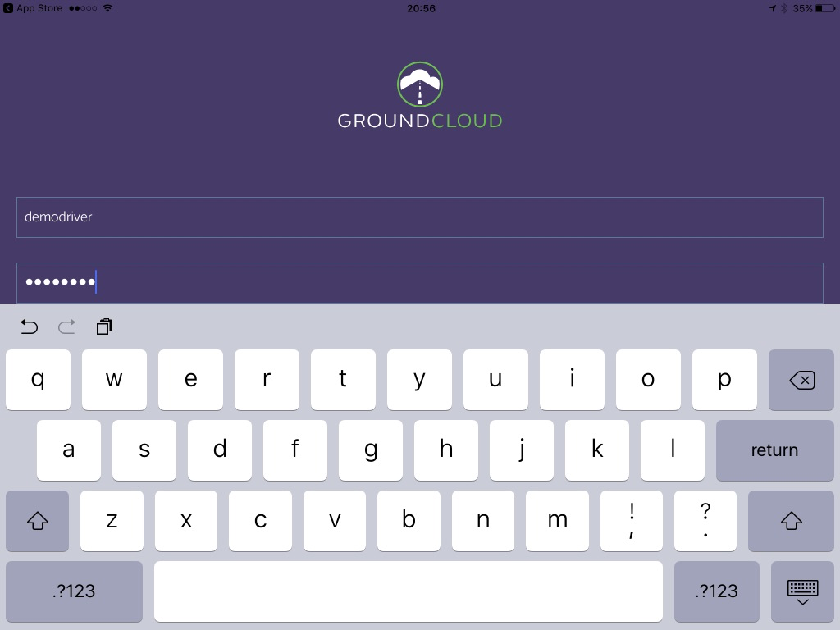Tap the a key

tap(69, 450)
